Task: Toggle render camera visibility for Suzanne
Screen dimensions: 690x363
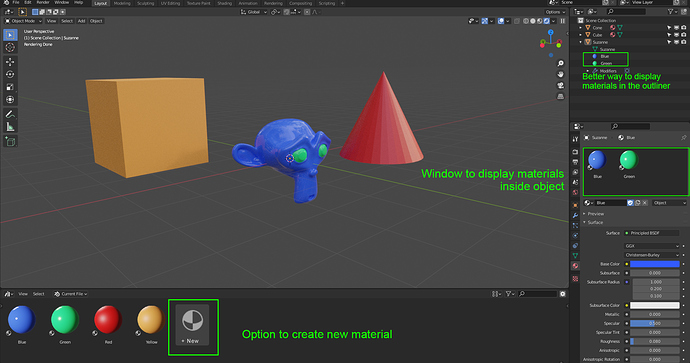Action: click(684, 42)
